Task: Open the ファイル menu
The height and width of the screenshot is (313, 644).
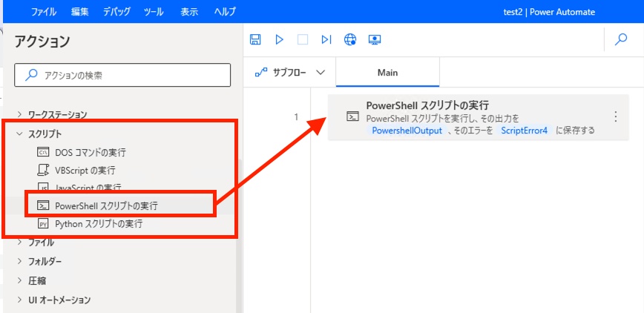Action: (44, 12)
